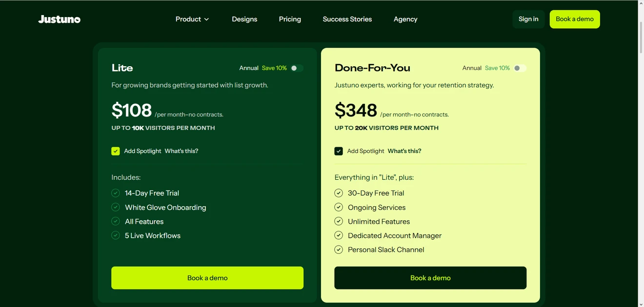Toggle Annual billing on Done-For-You plan
This screenshot has height=307, width=644.
(x=520, y=68)
